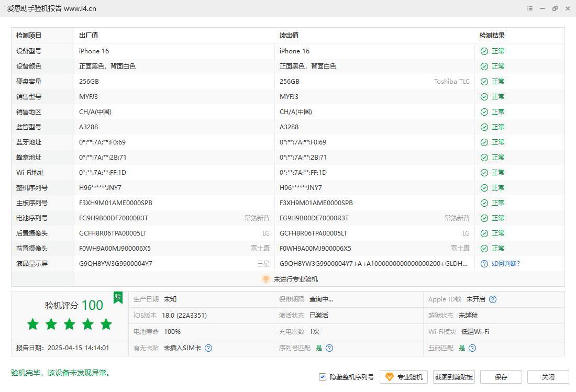Click the iOS version 18.0 (22A3351)
Viewport: 576px width, 392px height.
(x=184, y=315)
